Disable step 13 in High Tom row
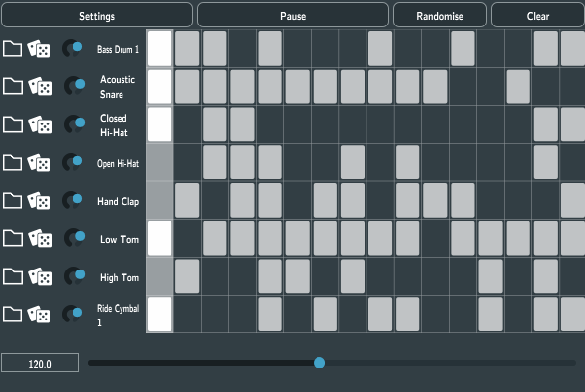Image resolution: width=585 pixels, height=392 pixels. [x=490, y=276]
